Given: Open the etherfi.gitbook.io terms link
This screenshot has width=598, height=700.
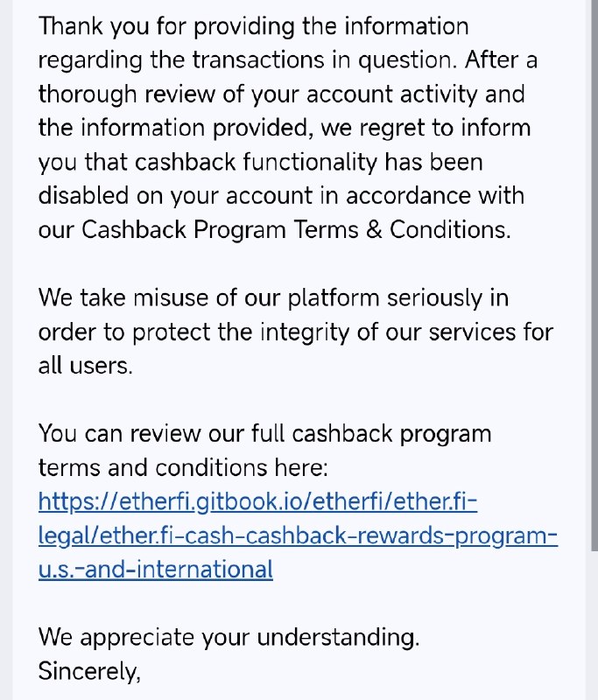Looking at the screenshot, I should (257, 501).
